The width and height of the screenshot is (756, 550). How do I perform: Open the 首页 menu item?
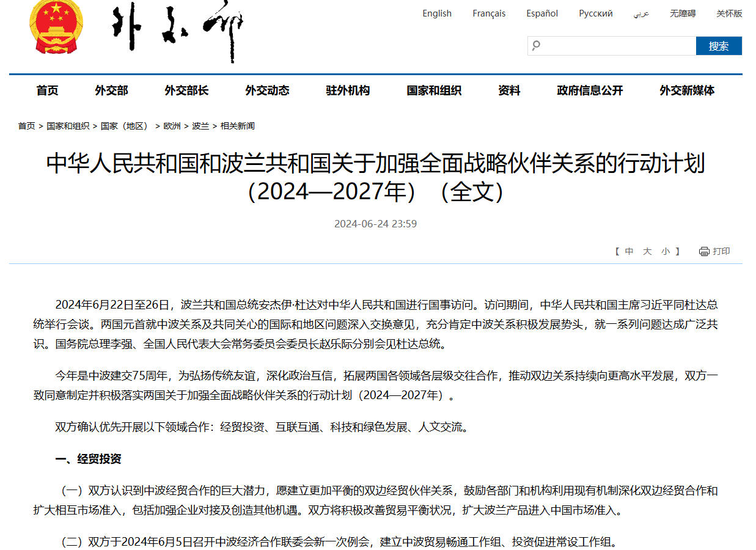[x=47, y=90]
